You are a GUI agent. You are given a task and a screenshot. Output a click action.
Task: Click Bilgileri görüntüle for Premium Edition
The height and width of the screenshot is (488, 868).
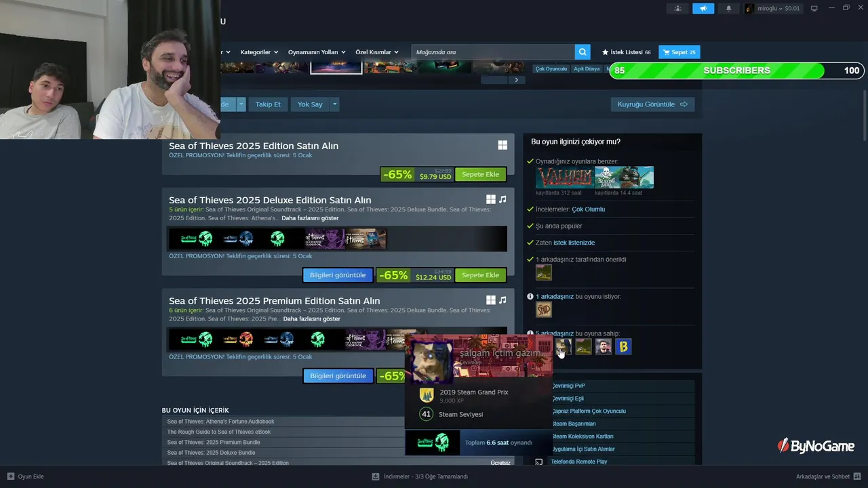(338, 375)
